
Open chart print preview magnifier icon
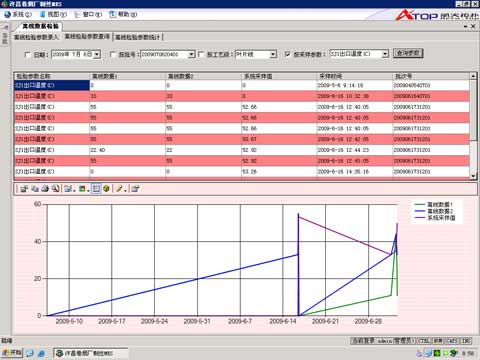pos(55,189)
